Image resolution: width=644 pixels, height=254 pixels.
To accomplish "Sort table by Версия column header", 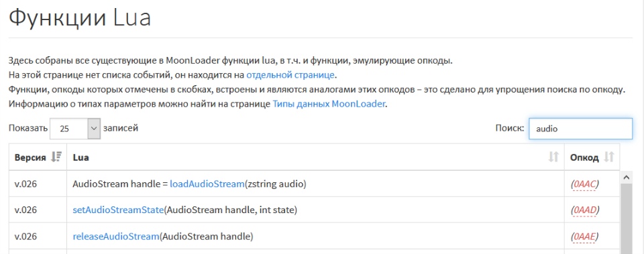I will point(38,157).
